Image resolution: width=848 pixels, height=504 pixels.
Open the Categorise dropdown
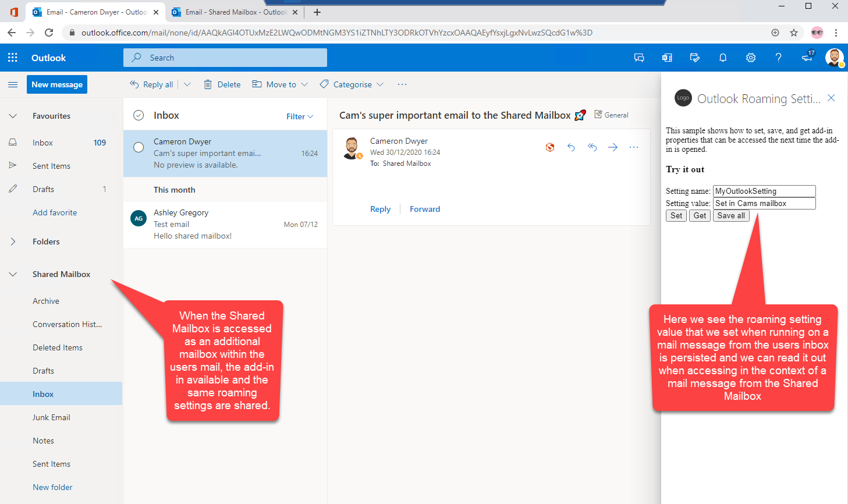click(352, 84)
